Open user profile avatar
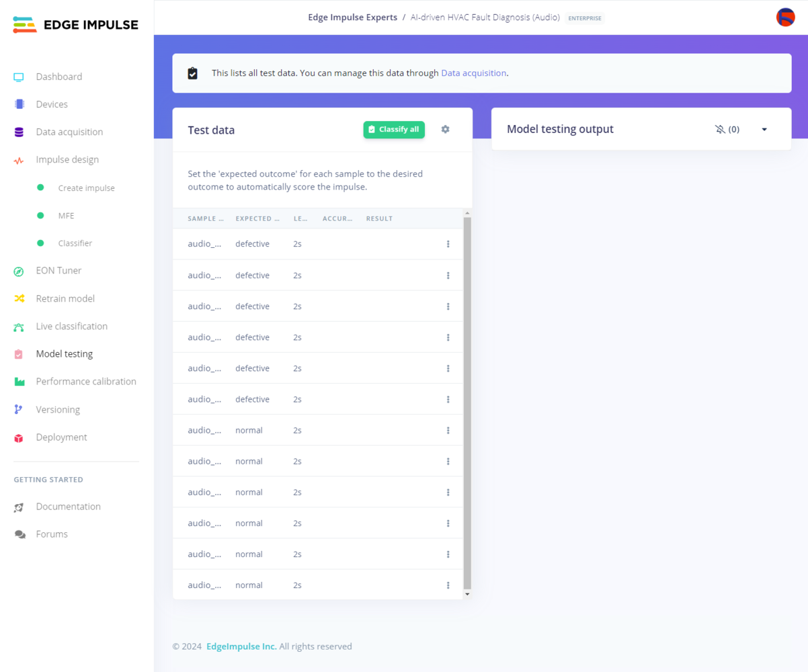This screenshot has width=808, height=672. pos(785,17)
